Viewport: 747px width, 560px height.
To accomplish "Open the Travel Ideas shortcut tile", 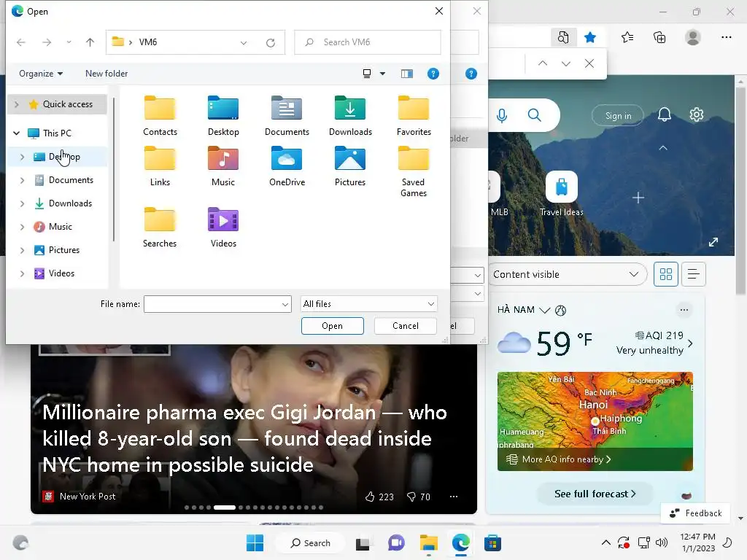I will click(561, 194).
